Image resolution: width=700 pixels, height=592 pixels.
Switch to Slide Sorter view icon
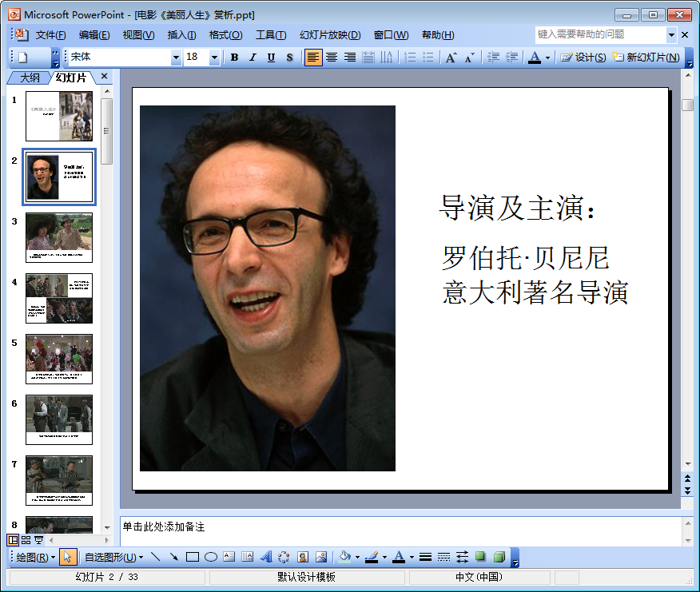pyautogui.click(x=26, y=540)
